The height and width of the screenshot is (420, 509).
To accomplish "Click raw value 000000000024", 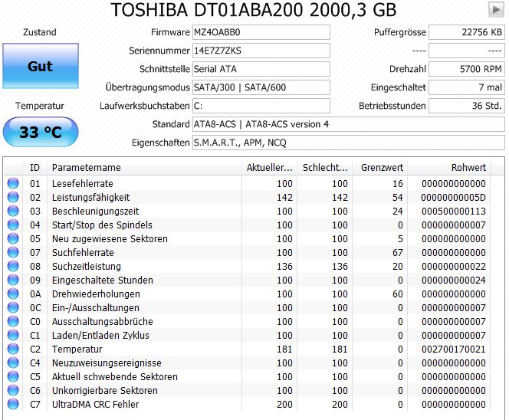I will point(454,280).
